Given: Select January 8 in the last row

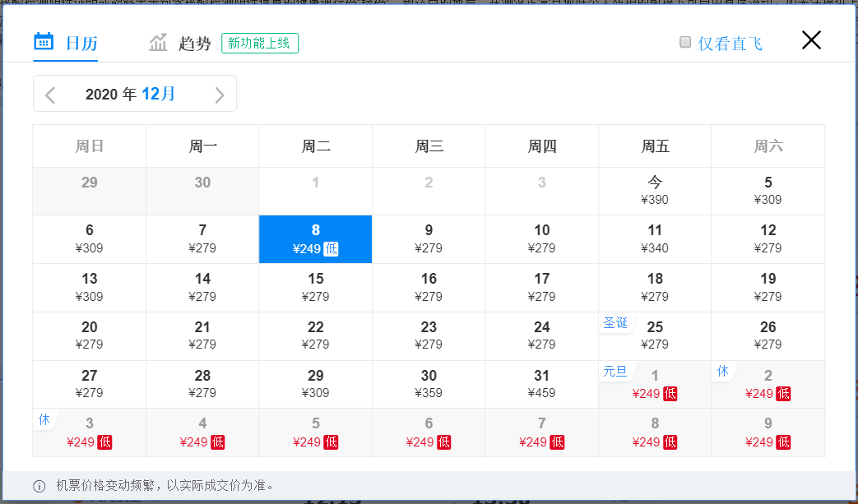Looking at the screenshot, I should click(655, 432).
